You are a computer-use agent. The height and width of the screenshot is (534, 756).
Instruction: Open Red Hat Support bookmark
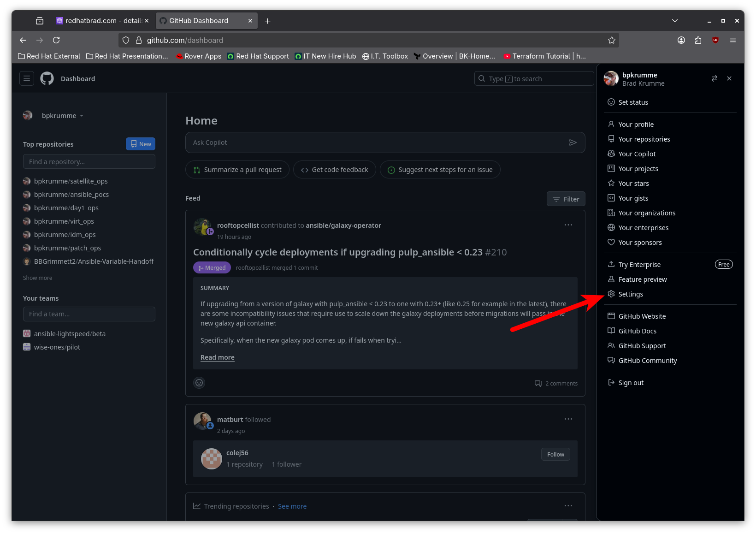coord(258,56)
